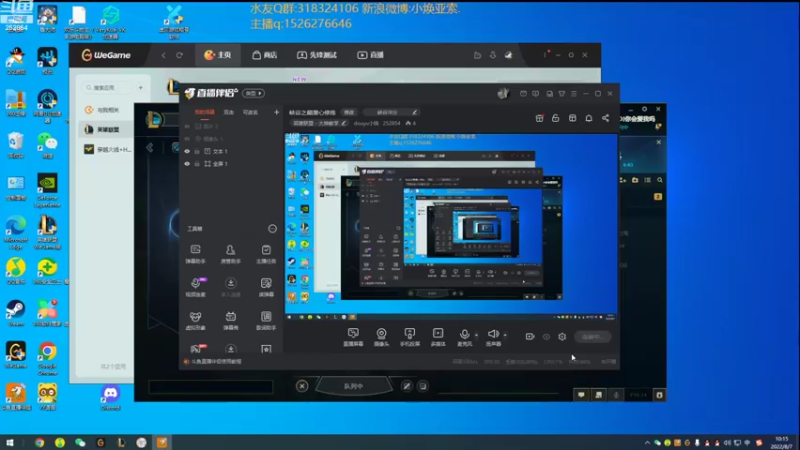Click the record camera icon beside the gear
Screen dimensions: 800x450
tap(530, 337)
